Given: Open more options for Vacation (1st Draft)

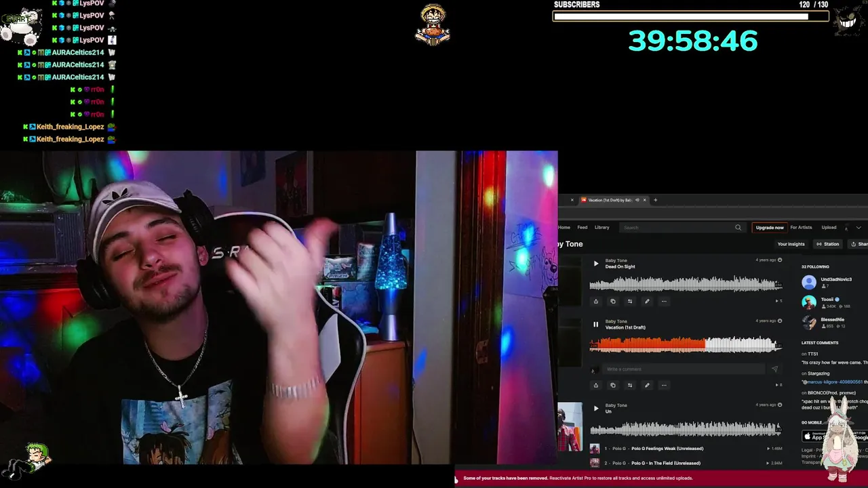Looking at the screenshot, I should click(664, 385).
